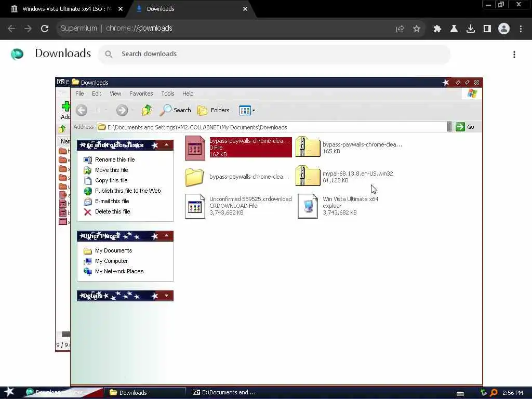Go up one folder level
The height and width of the screenshot is (399, 532).
point(147,110)
